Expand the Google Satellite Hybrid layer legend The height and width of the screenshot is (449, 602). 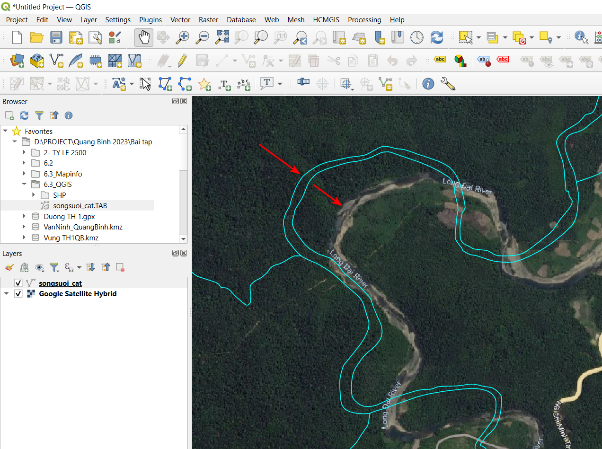click(6, 293)
